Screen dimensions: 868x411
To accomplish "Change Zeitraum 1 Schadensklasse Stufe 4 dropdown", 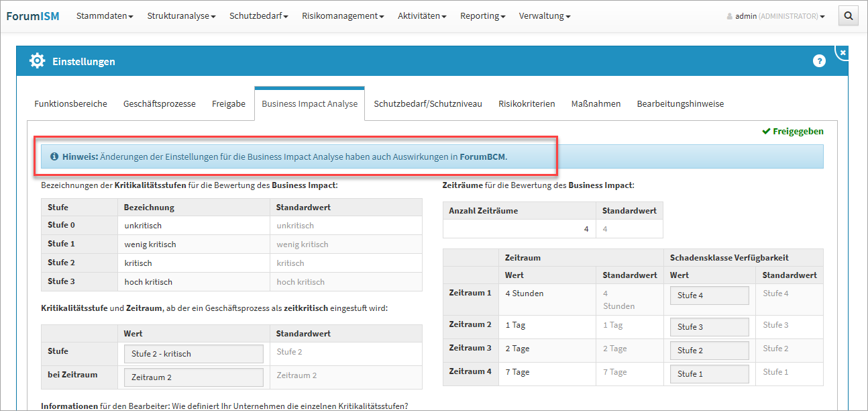I will pos(709,295).
